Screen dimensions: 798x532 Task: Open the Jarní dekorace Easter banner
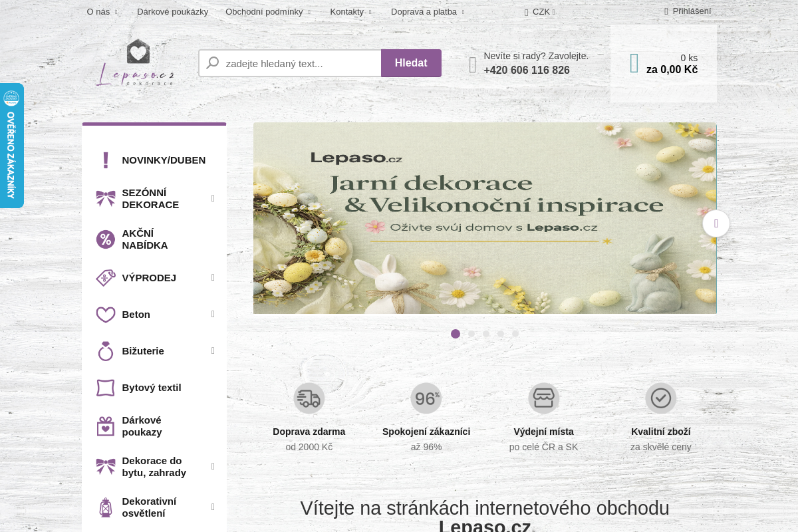[485, 218]
